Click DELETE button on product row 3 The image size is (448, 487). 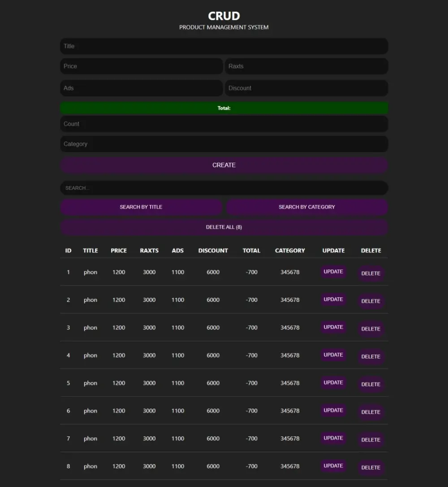(371, 329)
